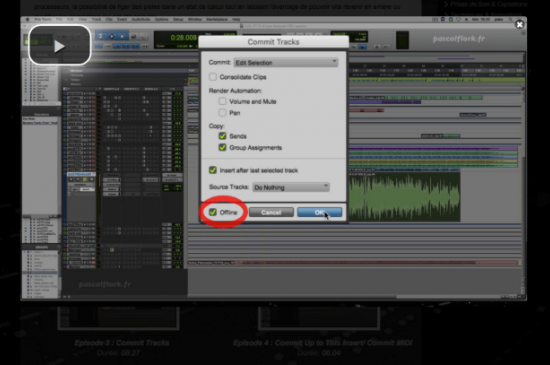
Task: Confirm Commit Tracks with OK
Action: point(319,212)
